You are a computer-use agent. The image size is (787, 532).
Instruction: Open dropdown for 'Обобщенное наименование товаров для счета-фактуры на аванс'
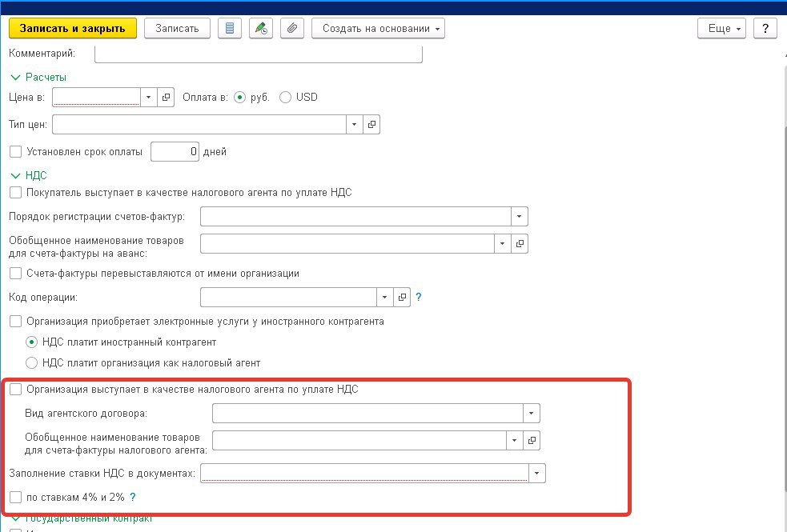[x=503, y=244]
